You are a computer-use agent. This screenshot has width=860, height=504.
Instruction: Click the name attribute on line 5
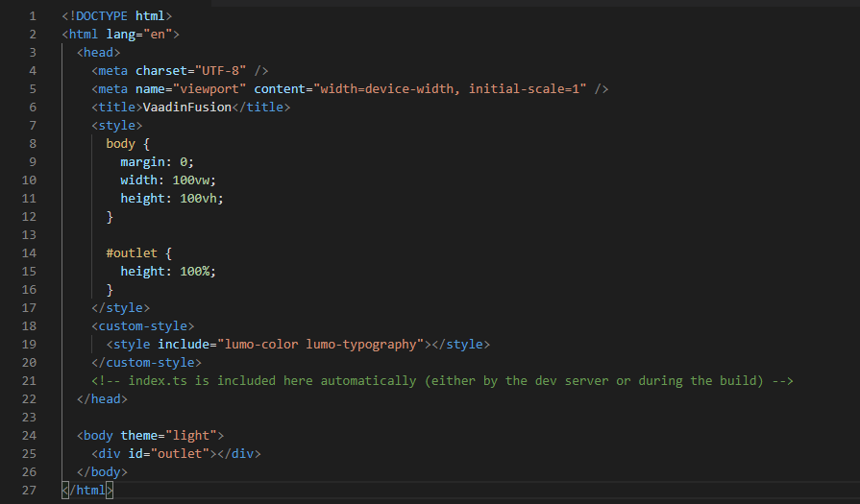[x=150, y=88]
